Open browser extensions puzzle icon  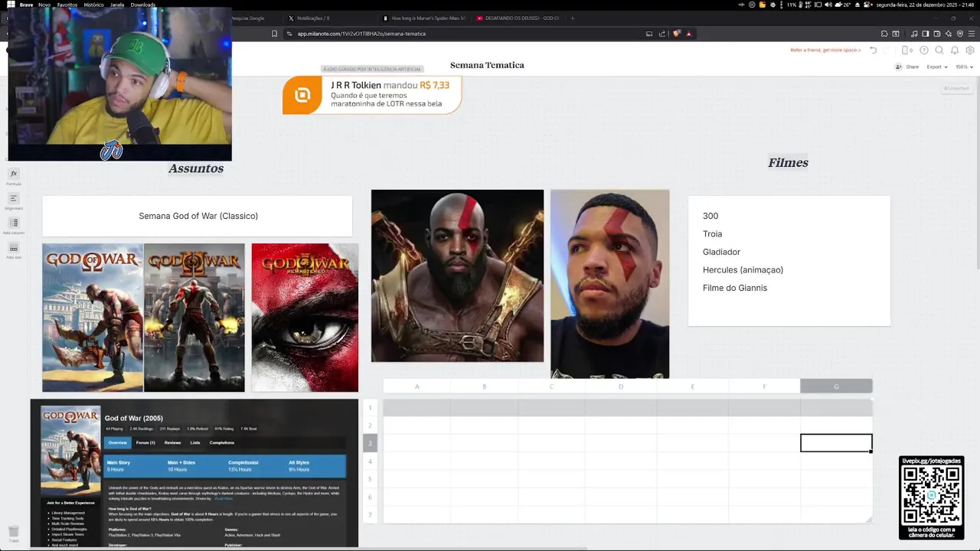point(884,34)
